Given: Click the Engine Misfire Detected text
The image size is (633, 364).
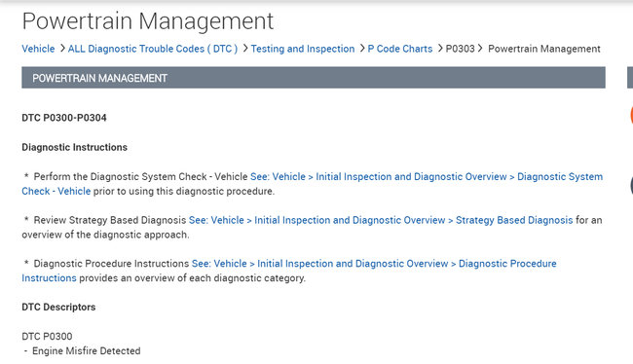Looking at the screenshot, I should tap(87, 350).
